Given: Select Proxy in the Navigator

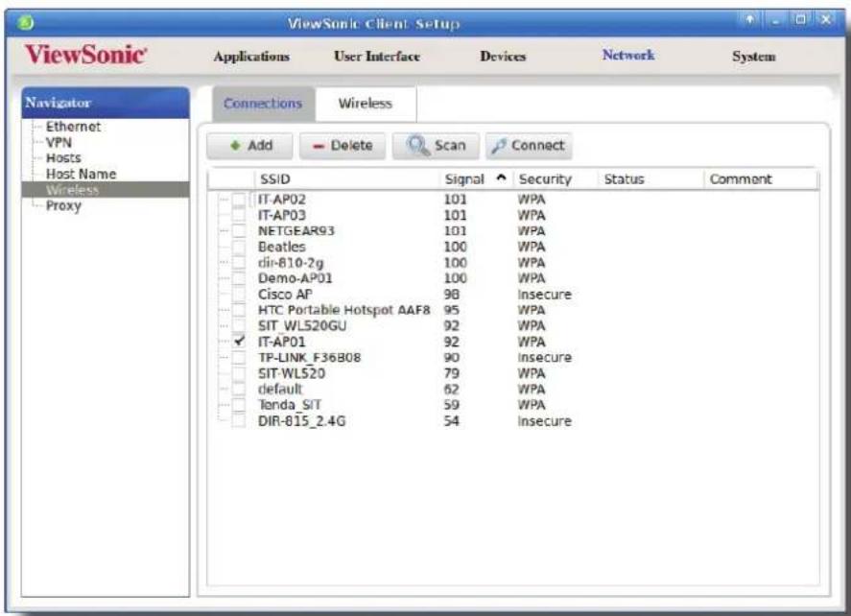Looking at the screenshot, I should point(63,205).
